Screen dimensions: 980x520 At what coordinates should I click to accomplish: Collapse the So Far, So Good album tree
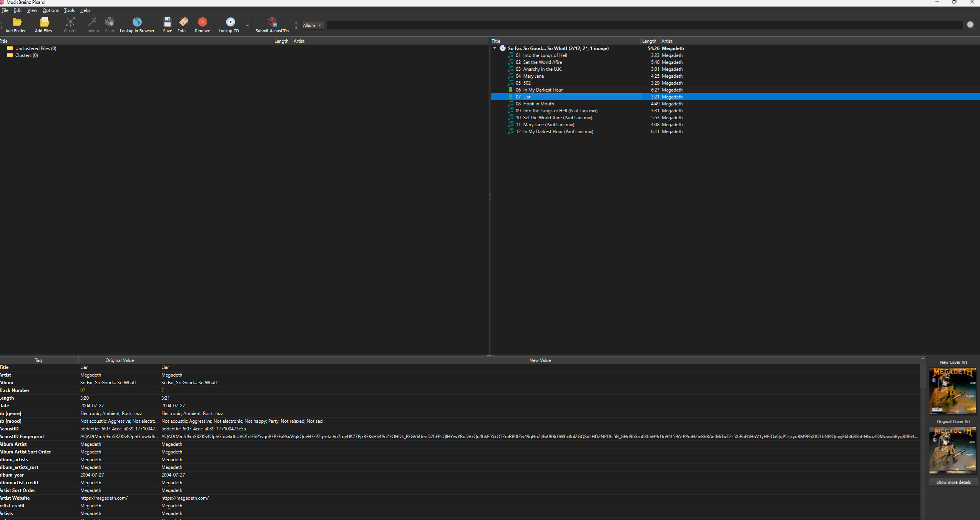pos(495,48)
